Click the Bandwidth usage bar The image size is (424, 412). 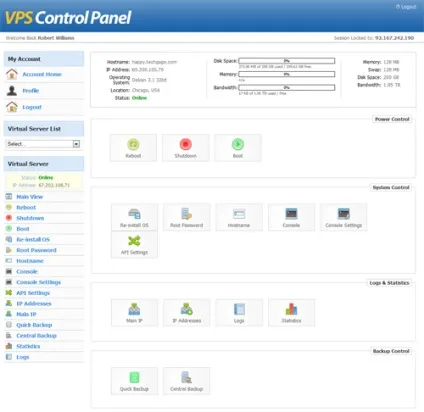(x=287, y=87)
